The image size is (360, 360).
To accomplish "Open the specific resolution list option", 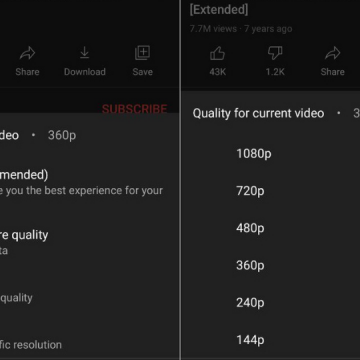I will [31, 344].
